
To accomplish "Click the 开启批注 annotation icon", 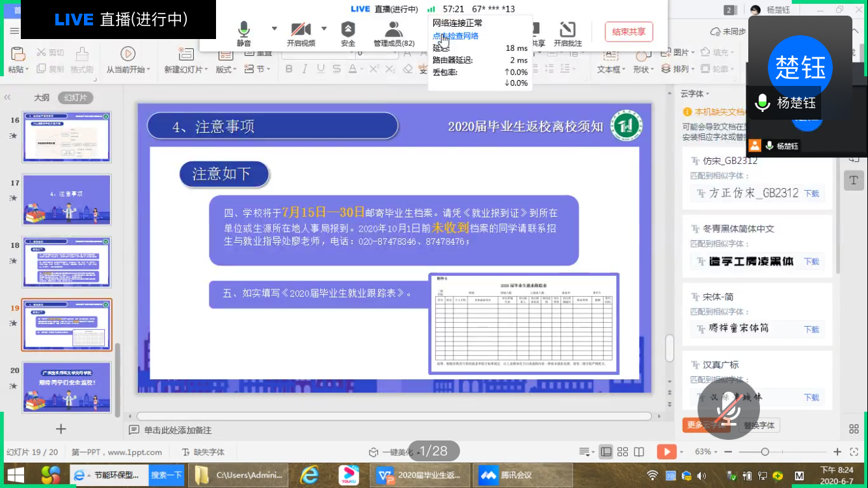I will point(567,30).
